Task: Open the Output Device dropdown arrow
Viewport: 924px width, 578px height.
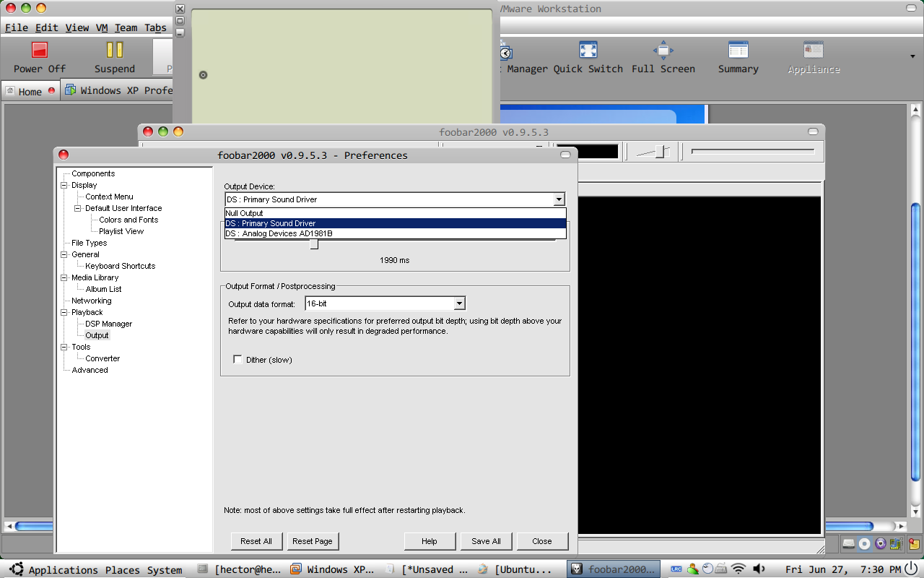Action: pos(559,199)
